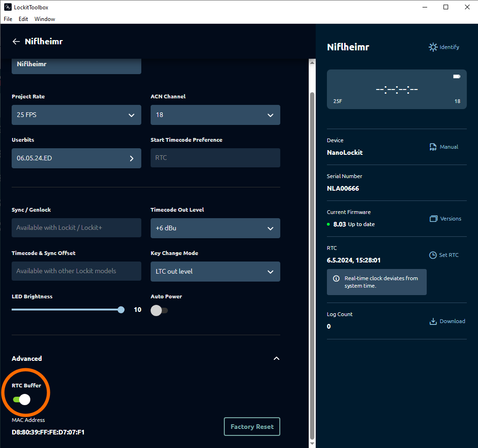
Task: Minimize the LockitToolbox window
Action: click(x=425, y=7)
